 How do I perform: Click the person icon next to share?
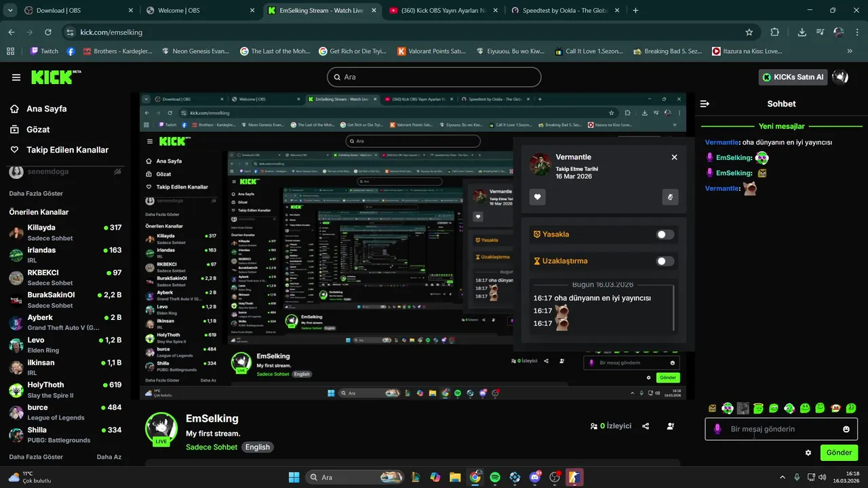[671, 426]
